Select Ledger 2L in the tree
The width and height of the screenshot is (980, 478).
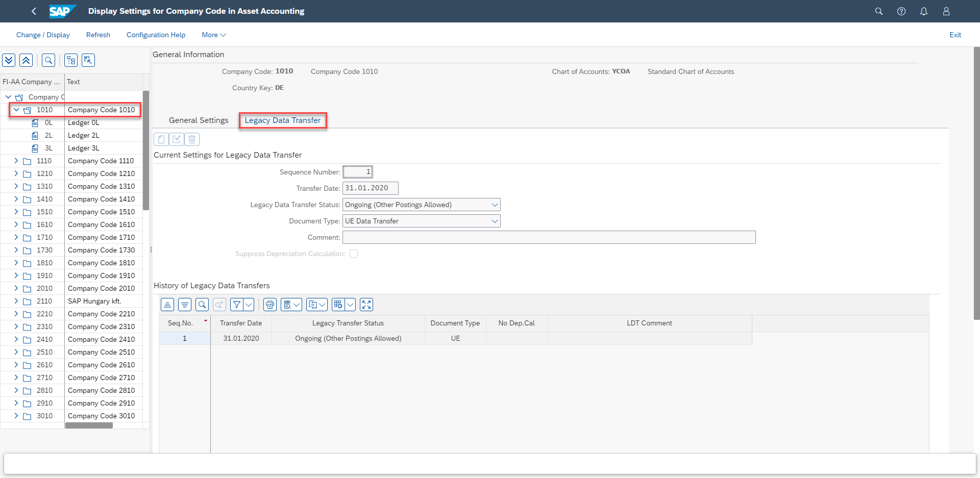[71, 135]
